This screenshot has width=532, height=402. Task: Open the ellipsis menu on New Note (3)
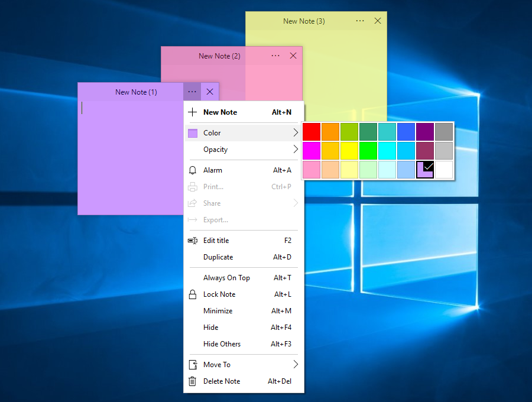[360, 21]
